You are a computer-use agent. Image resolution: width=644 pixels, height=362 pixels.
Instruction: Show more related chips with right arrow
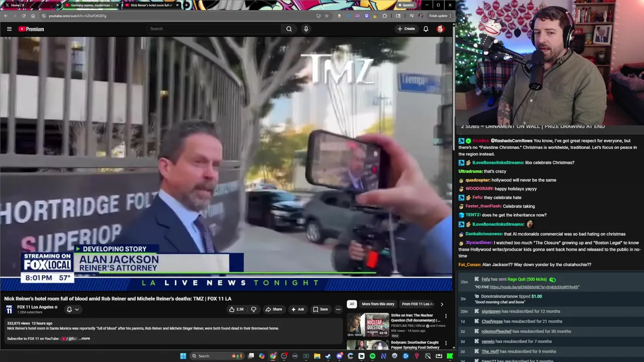(442, 304)
